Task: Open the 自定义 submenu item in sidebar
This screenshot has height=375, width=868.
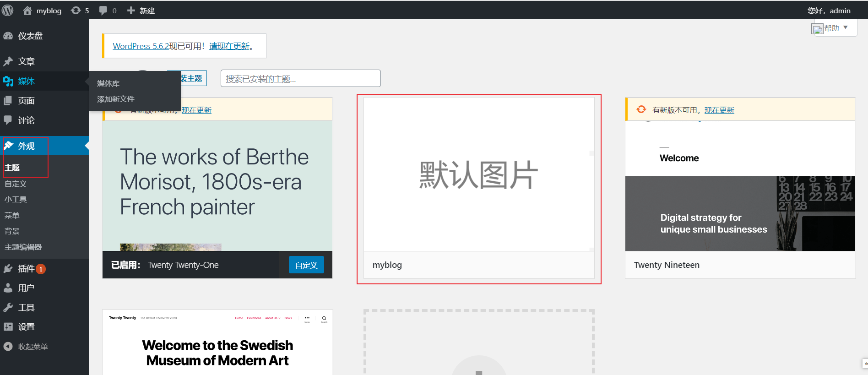Action: coord(16,184)
